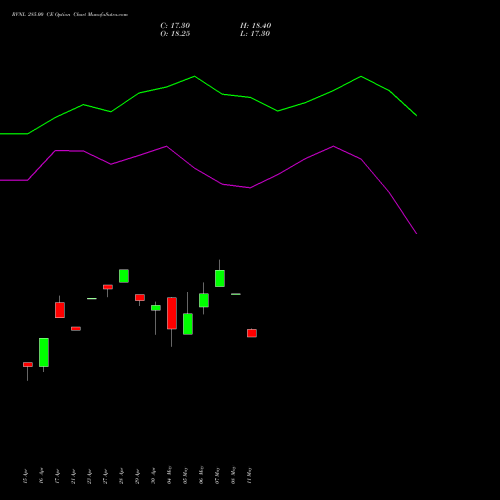Click the large red candle for 04 May
This screenshot has width=500, height=500.
pos(172,313)
